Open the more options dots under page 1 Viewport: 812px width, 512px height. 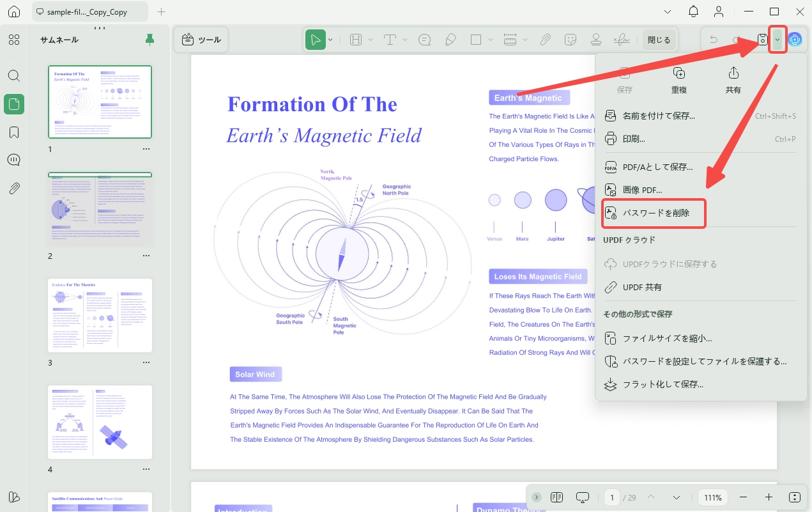tap(146, 149)
